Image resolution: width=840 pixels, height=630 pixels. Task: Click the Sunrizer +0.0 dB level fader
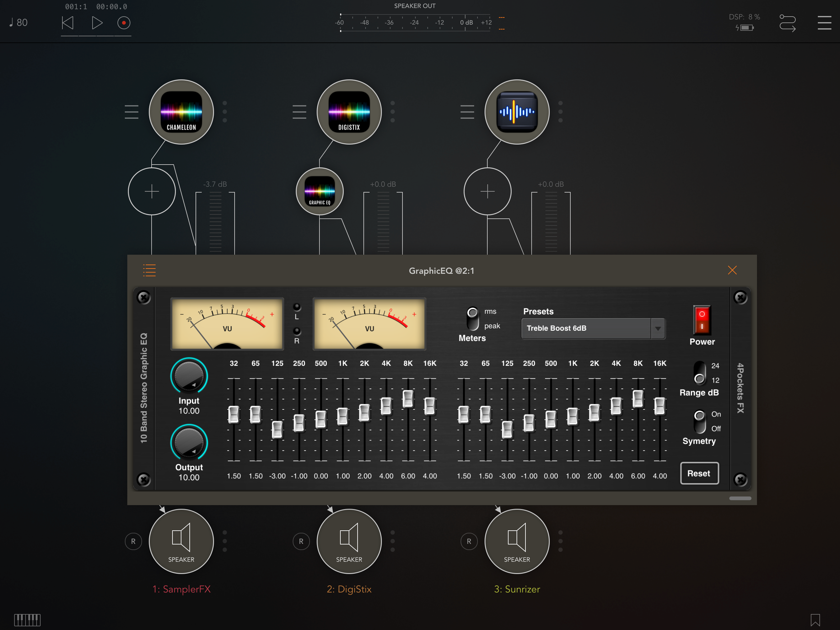click(551, 223)
